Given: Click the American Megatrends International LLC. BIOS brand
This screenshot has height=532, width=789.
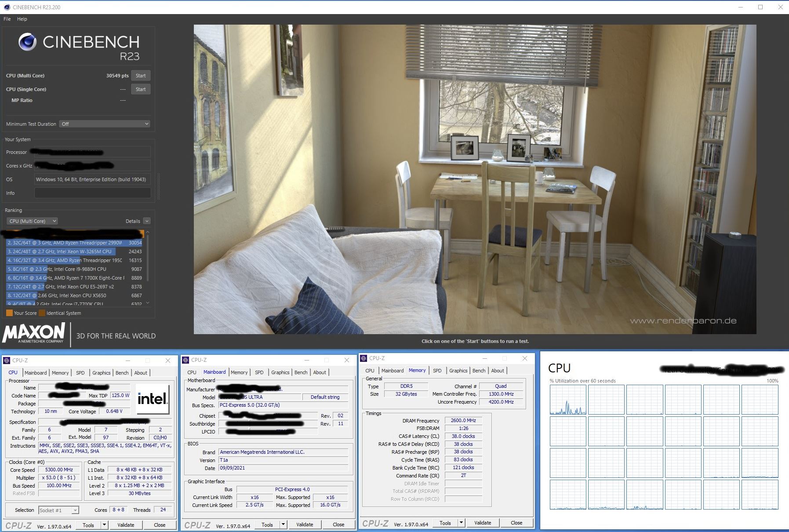Looking at the screenshot, I should coord(283,452).
